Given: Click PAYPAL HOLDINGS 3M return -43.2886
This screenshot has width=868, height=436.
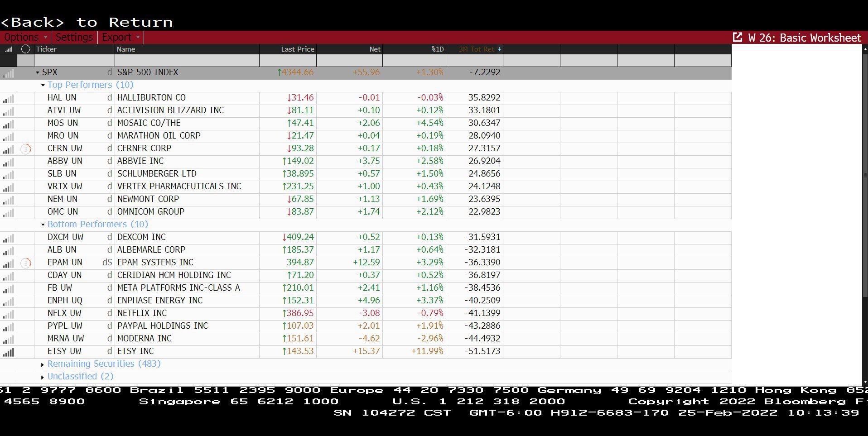Looking at the screenshot, I should pyautogui.click(x=482, y=326).
